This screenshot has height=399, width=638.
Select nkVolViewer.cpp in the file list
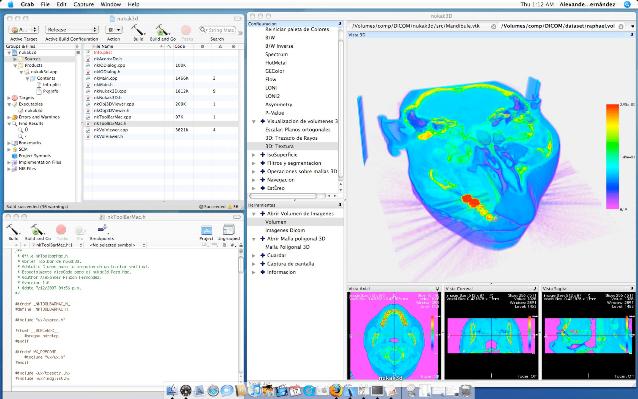[111, 130]
